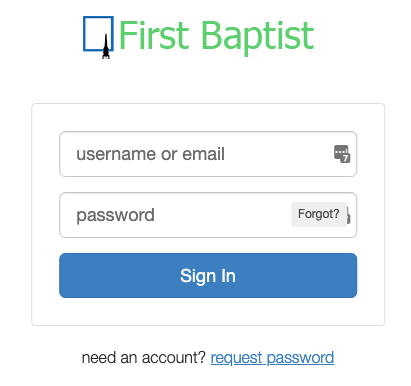Click the word 'First' in the header

point(154,35)
